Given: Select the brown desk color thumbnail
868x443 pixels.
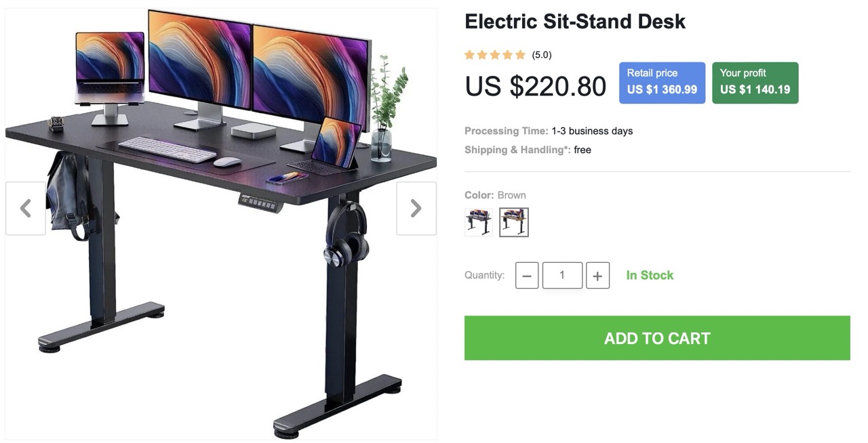Looking at the screenshot, I should tap(514, 222).
